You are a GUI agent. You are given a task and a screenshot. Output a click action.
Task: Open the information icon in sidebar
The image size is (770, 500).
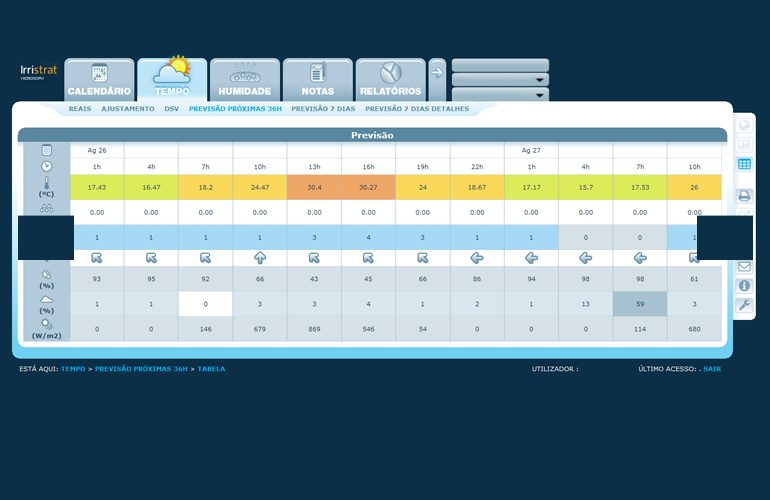click(744, 286)
